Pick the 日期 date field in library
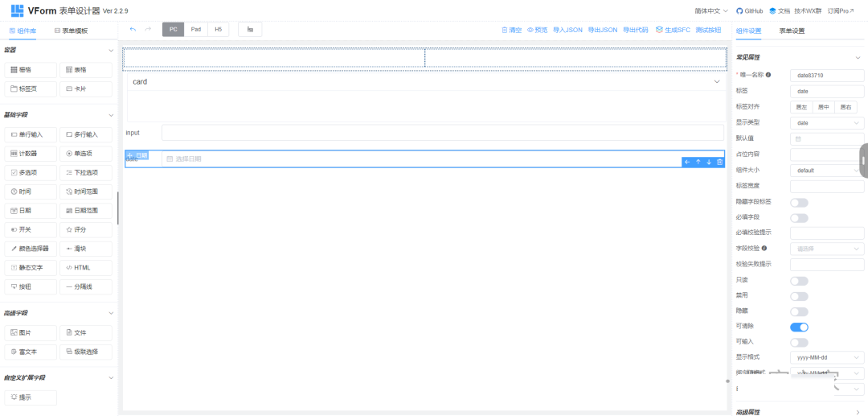Image resolution: width=868 pixels, height=416 pixels. (31, 211)
